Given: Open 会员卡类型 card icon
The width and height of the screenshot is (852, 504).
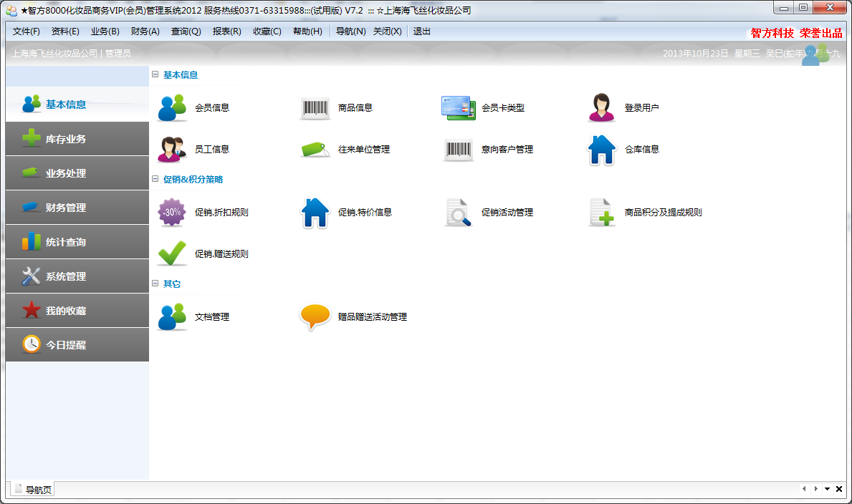Looking at the screenshot, I should (x=458, y=107).
